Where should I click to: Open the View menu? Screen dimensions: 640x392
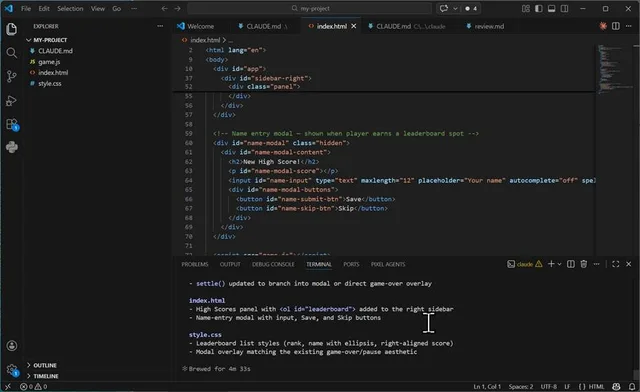98,8
